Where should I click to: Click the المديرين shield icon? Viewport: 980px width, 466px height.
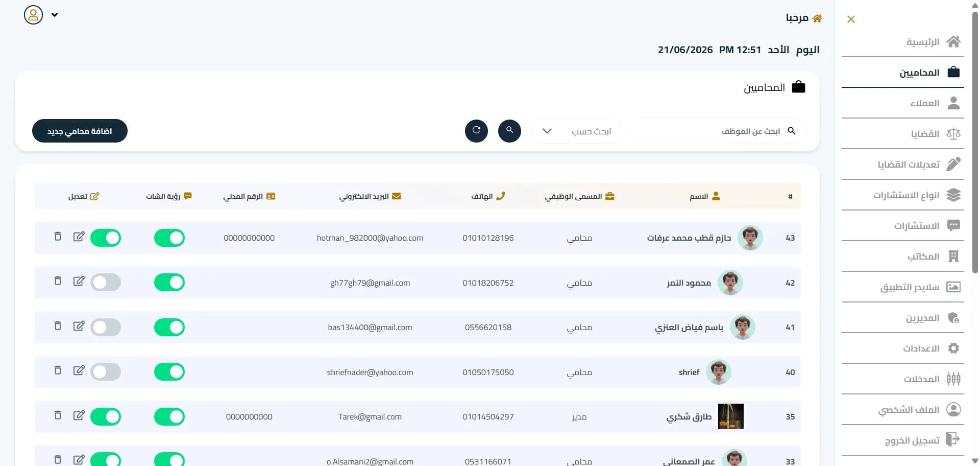coord(953,318)
